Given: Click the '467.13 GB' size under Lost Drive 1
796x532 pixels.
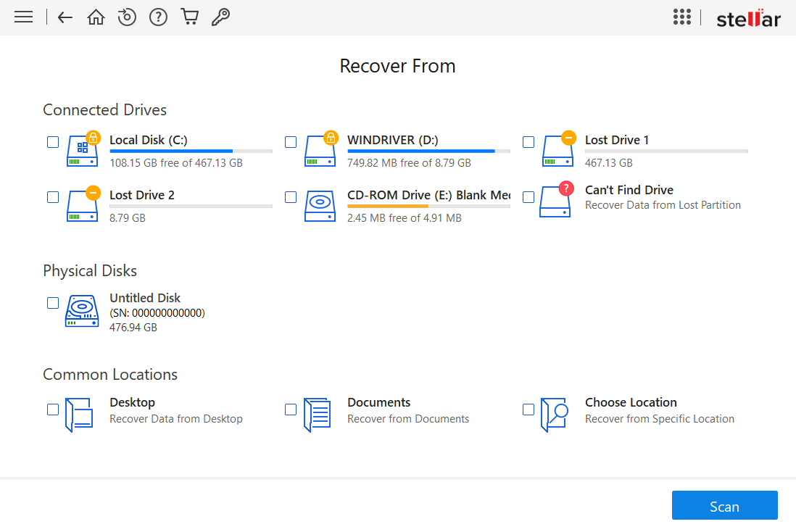Looking at the screenshot, I should [609, 163].
